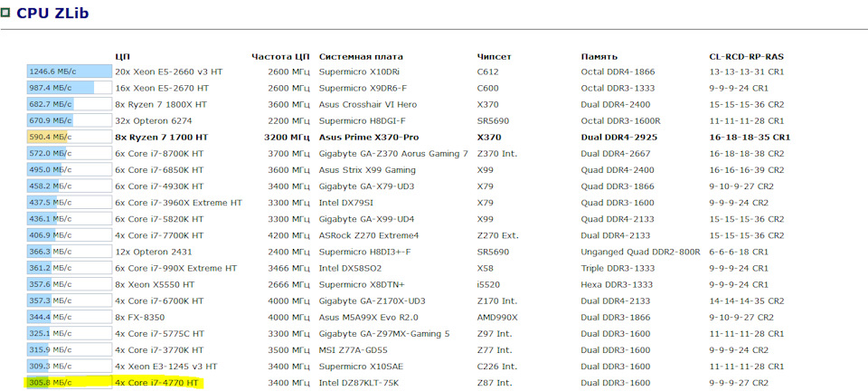
Task: Click Unganged Quad DDR2-800R memory cell
Action: (x=640, y=252)
